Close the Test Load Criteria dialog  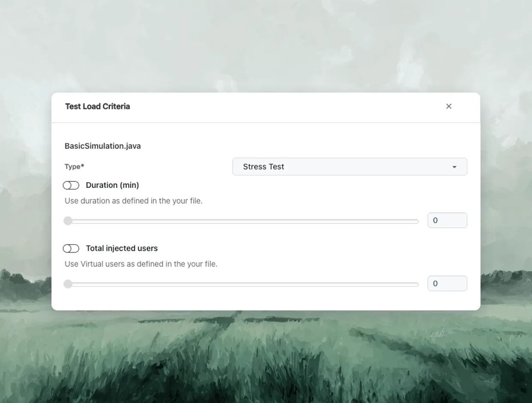(x=449, y=106)
